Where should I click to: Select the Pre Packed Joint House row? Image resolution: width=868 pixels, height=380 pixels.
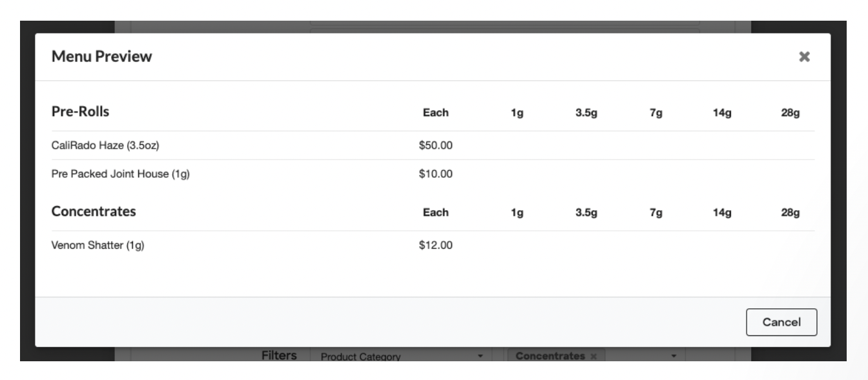coord(433,174)
